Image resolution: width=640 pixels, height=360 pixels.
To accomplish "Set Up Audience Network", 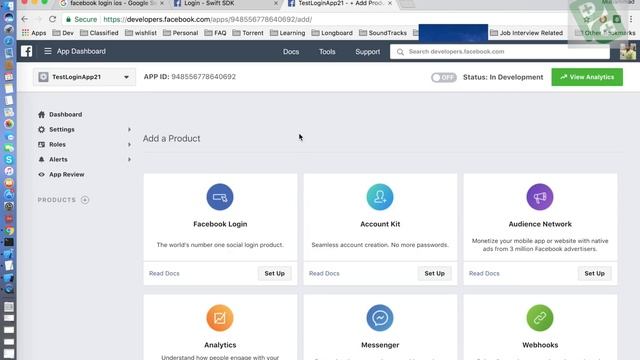I will 595,273.
